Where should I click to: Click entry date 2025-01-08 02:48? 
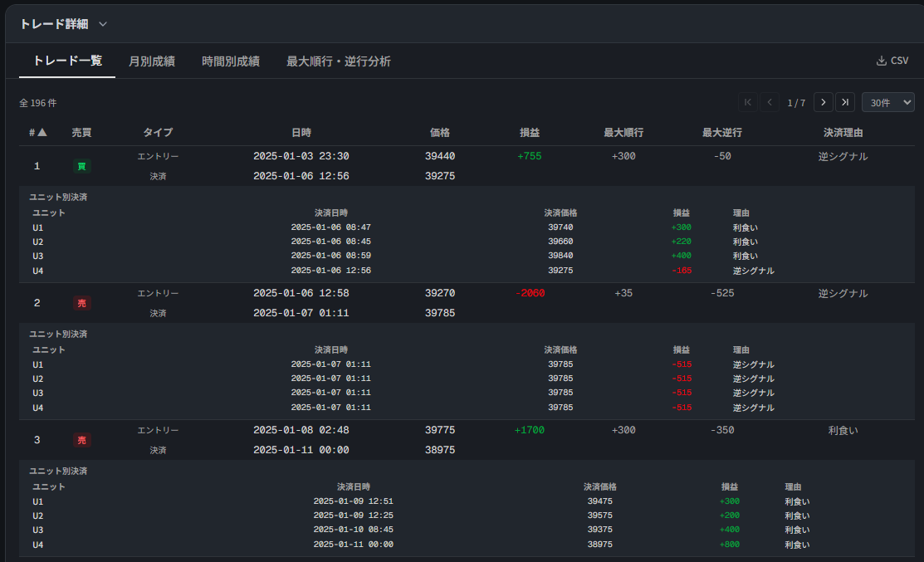pos(301,430)
